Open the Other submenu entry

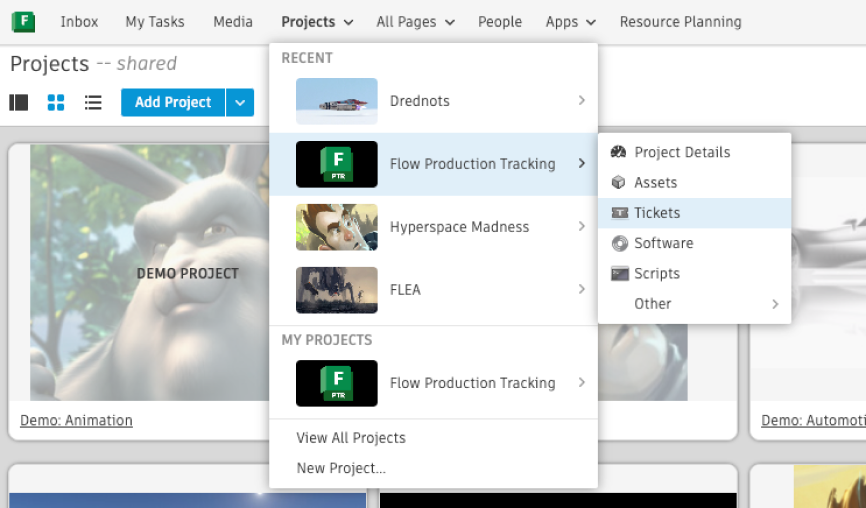click(695, 304)
